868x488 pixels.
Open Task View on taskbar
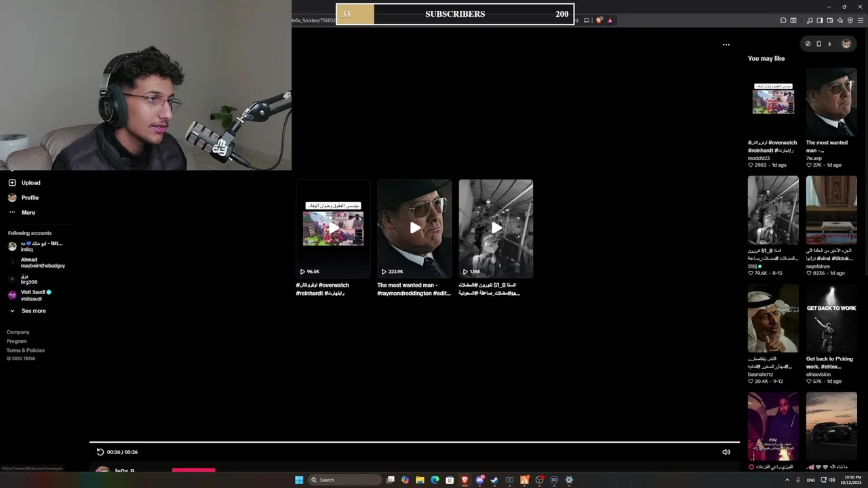(391, 480)
